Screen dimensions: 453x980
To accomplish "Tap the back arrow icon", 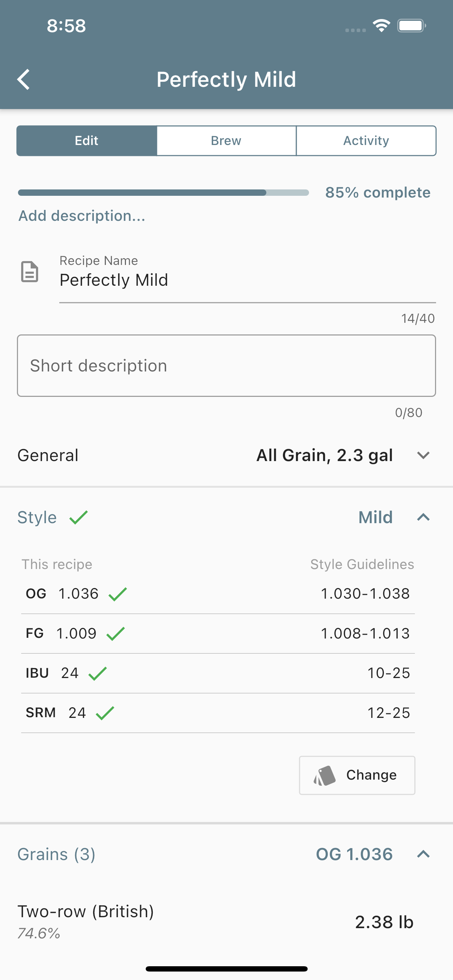I will click(x=24, y=79).
